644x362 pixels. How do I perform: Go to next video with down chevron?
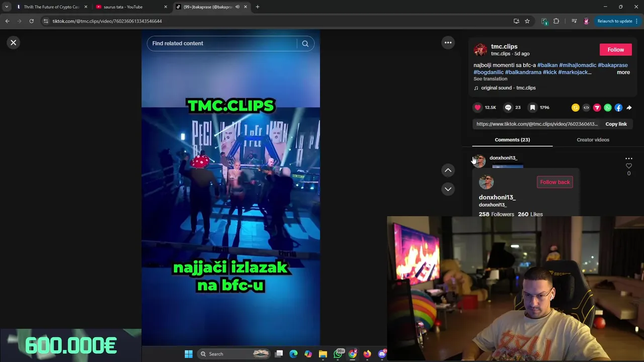tap(448, 189)
